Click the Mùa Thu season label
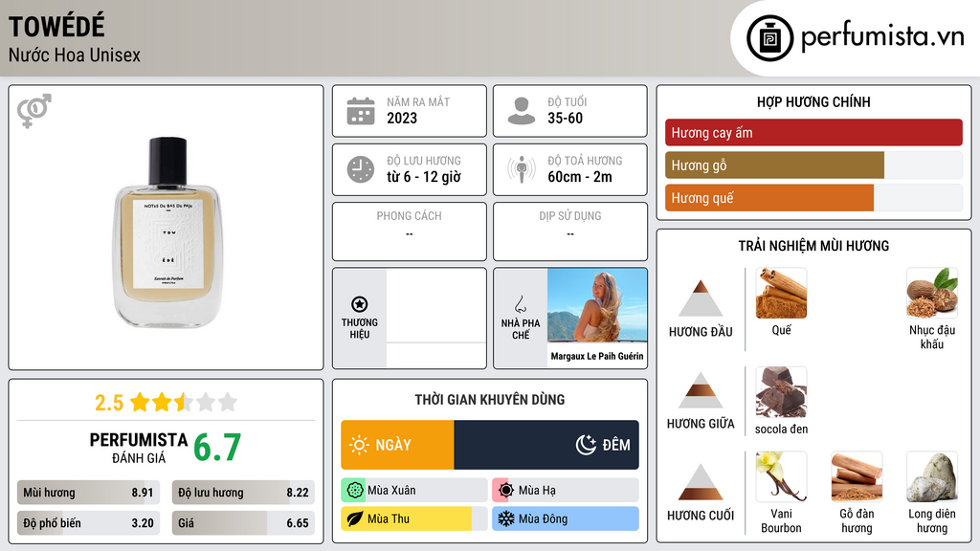Image resolution: width=980 pixels, height=551 pixels. pos(389,519)
